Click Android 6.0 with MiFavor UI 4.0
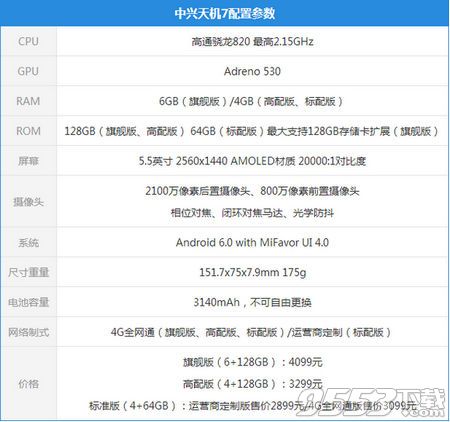This screenshot has width=450, height=422. tap(252, 242)
